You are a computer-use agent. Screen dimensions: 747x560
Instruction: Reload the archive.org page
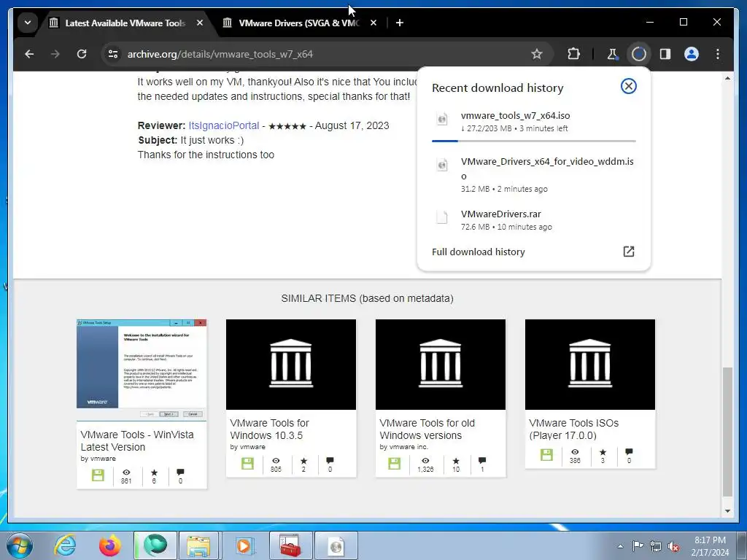click(x=82, y=54)
